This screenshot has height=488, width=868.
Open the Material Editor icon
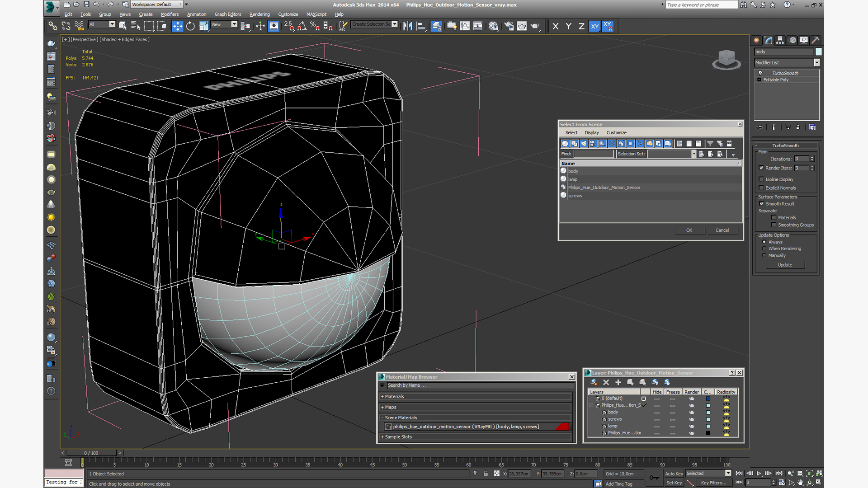pos(493,26)
